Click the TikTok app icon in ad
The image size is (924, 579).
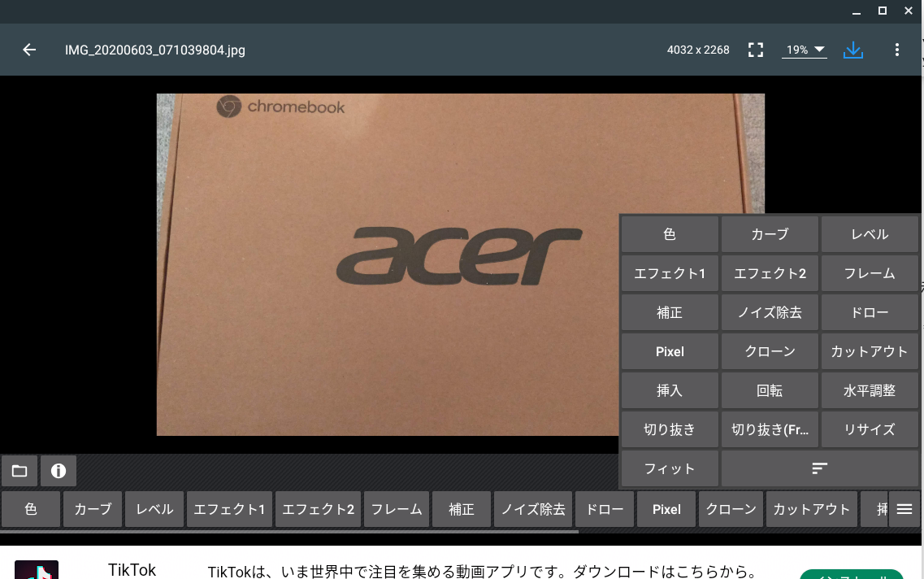[37, 569]
